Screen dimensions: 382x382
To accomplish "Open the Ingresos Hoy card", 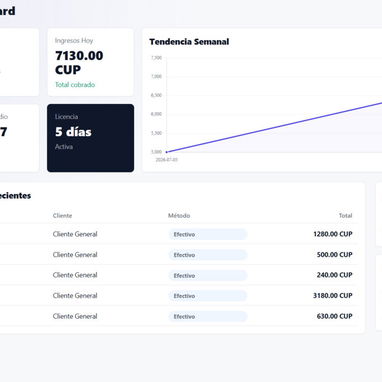I will [90, 62].
